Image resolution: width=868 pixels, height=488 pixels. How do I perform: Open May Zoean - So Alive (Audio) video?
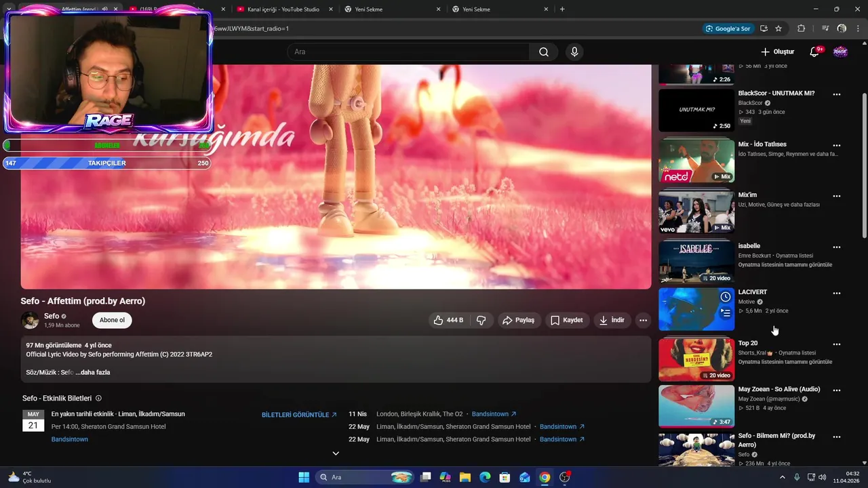coord(779,389)
